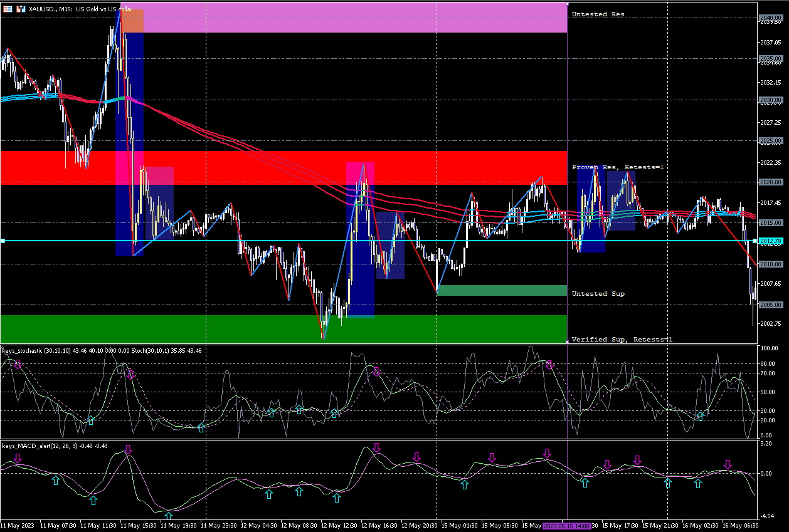Click the 2002.75 value on price scale
This screenshot has width=789, height=532.
point(770,323)
